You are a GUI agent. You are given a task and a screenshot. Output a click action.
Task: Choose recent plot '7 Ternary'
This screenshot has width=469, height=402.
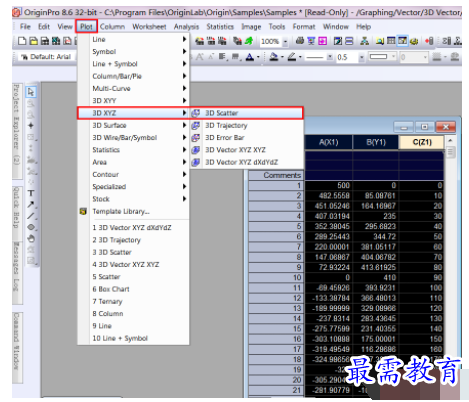click(x=134, y=301)
